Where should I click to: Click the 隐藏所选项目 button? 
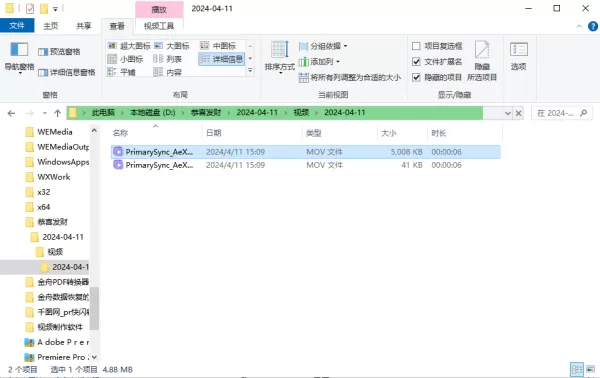(482, 61)
